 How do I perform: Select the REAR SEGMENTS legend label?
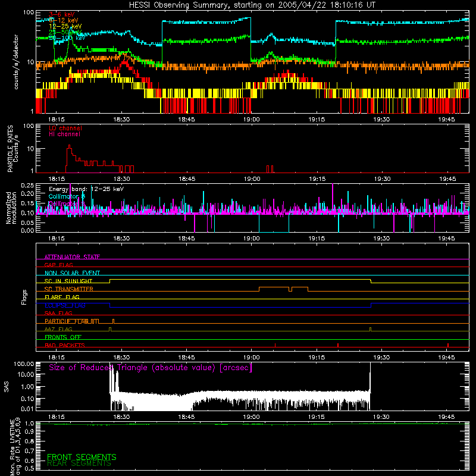[79, 464]
